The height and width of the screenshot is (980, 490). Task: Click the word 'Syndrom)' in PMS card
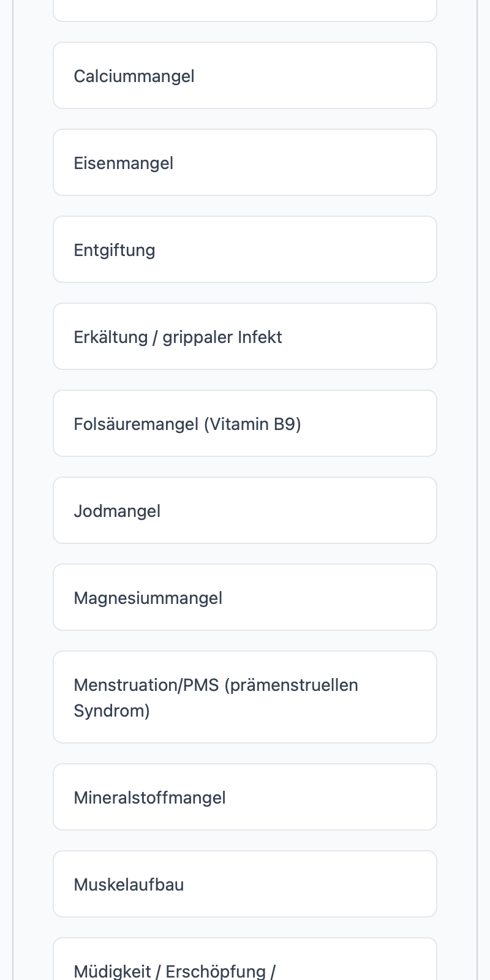[111, 710]
